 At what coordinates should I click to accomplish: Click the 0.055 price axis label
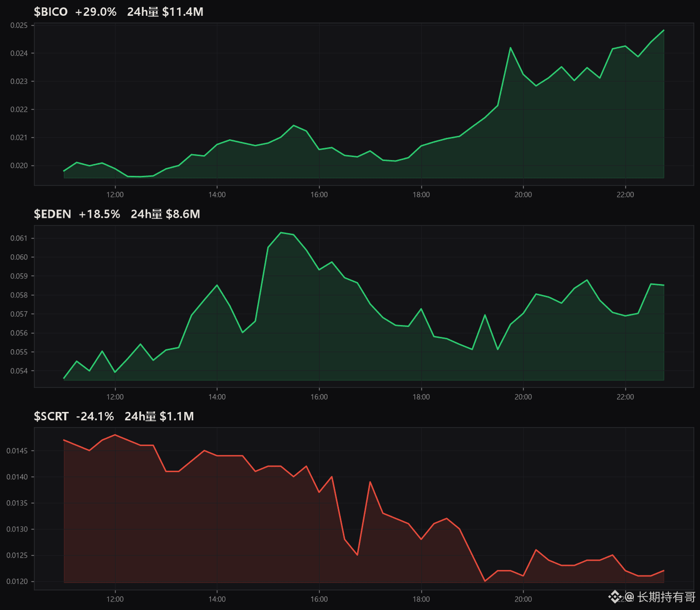[x=19, y=352]
